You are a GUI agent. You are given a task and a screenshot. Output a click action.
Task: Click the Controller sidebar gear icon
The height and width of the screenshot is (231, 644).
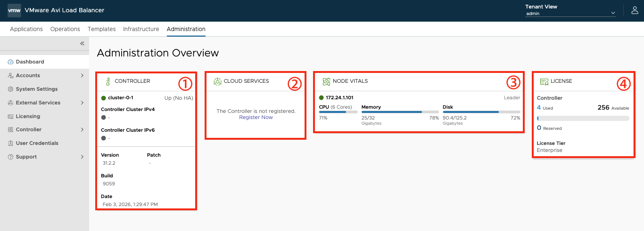(11, 129)
